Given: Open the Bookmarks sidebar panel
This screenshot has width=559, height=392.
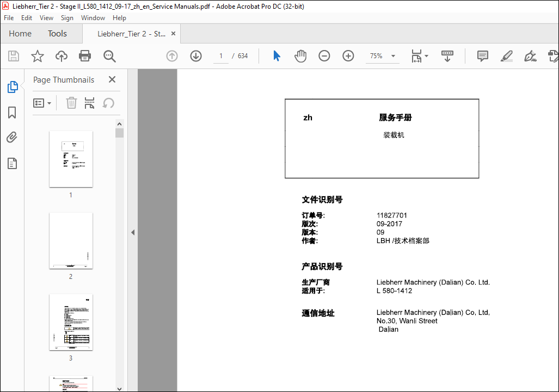Looking at the screenshot, I should coord(12,113).
